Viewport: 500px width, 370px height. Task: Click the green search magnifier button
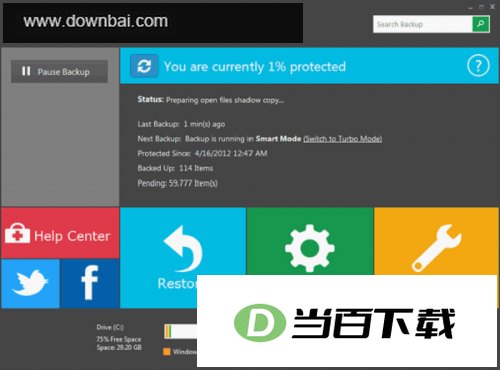481,24
